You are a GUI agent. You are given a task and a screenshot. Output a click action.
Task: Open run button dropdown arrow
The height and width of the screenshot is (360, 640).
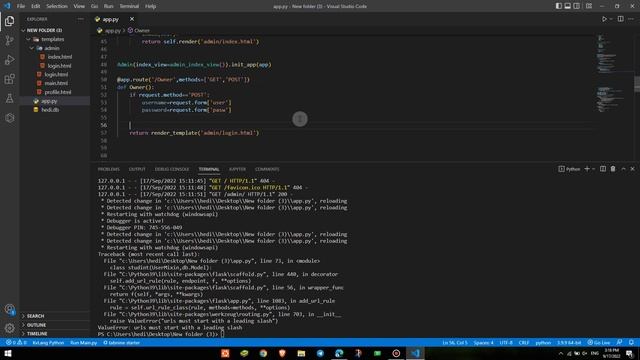611,19
